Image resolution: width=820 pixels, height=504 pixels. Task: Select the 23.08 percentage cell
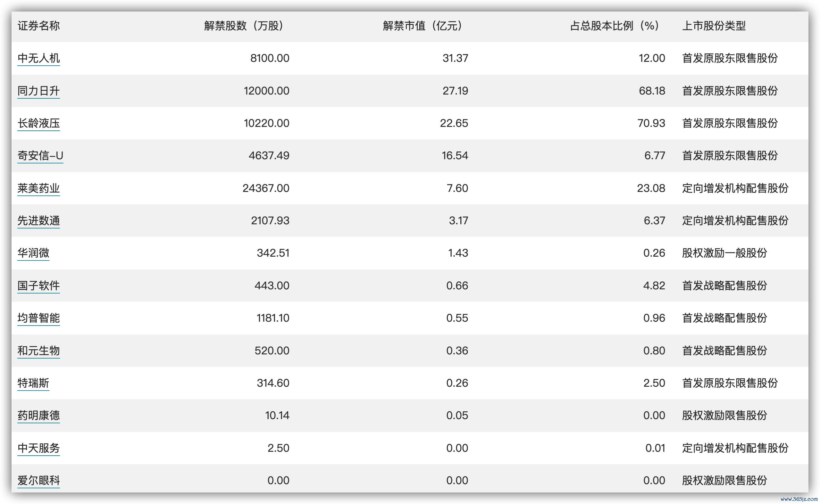point(651,188)
